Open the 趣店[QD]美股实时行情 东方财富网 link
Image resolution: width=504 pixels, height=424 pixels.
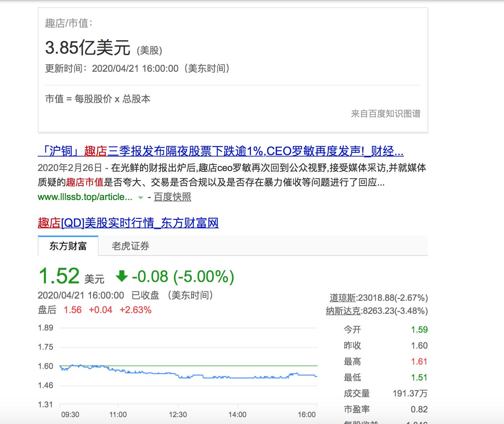point(128,223)
